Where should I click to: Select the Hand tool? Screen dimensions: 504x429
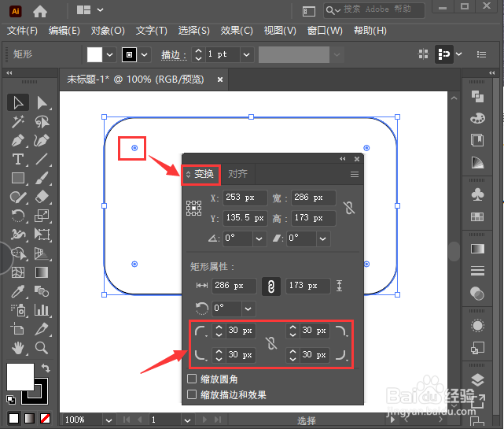(18, 348)
